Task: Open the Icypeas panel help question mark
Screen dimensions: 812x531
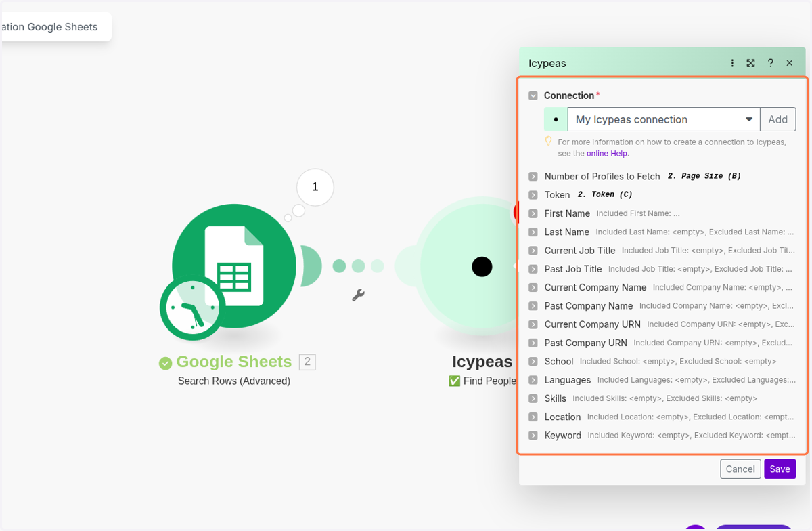Action: pos(770,63)
